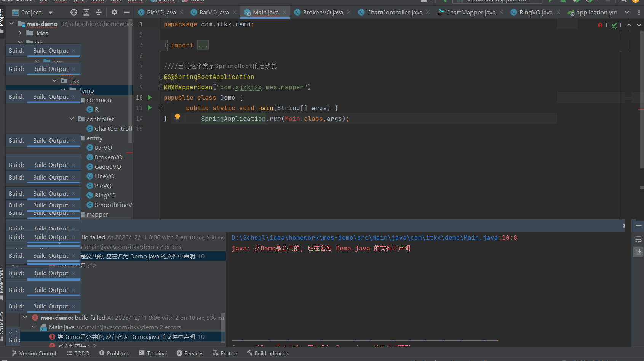
Task: Open the Version Control tool window
Action: (34, 353)
